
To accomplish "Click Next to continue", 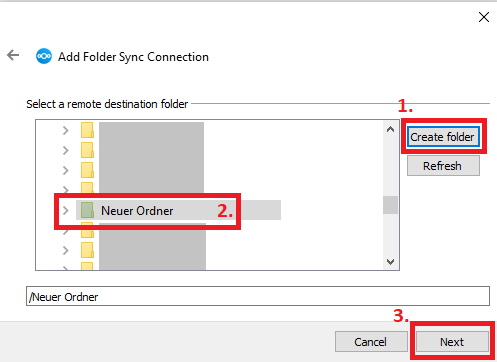I will click(x=452, y=342).
